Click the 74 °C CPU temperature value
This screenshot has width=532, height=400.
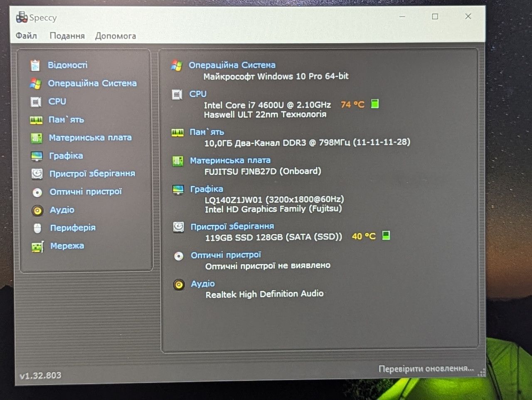352,105
